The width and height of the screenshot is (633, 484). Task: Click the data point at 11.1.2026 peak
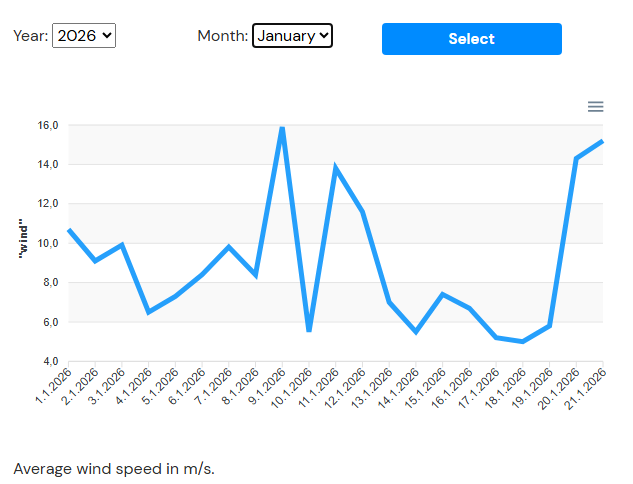tap(336, 168)
